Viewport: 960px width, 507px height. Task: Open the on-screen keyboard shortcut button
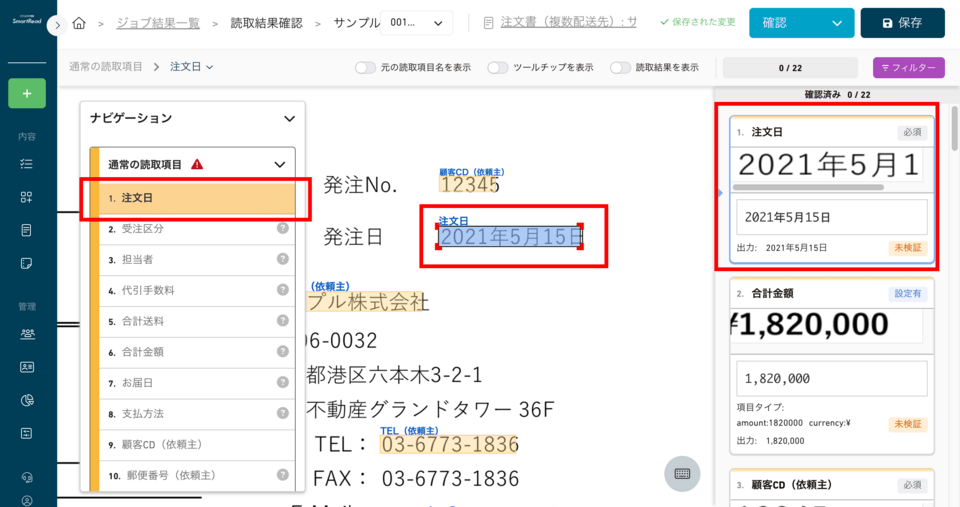click(682, 474)
